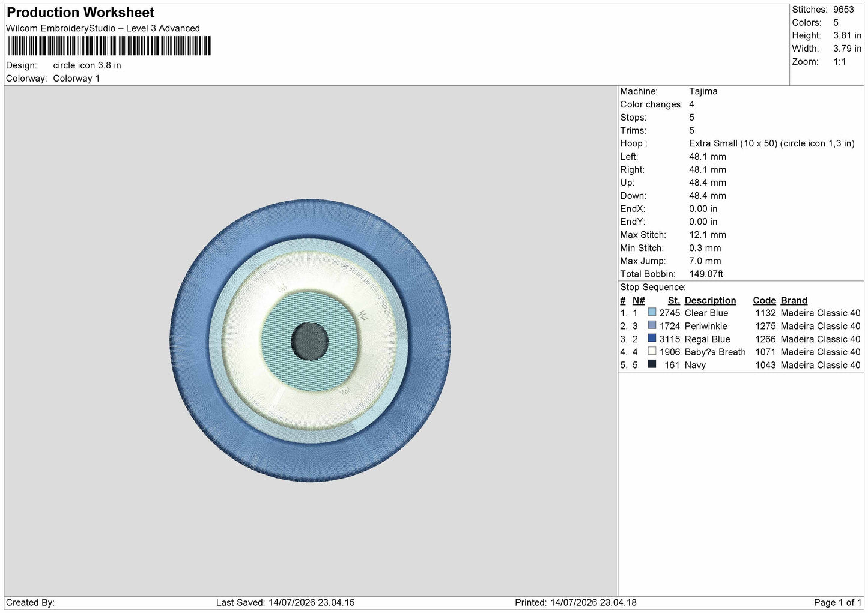Click the Total Bobbin value 149.07ft
The width and height of the screenshot is (868, 613).
(x=706, y=274)
